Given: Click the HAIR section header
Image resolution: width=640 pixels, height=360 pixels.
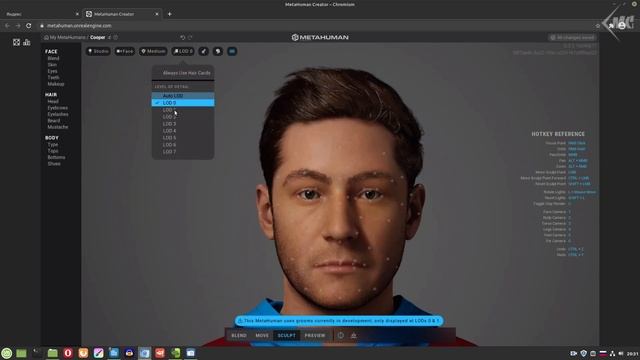Looking at the screenshot, I should click(x=51, y=94).
